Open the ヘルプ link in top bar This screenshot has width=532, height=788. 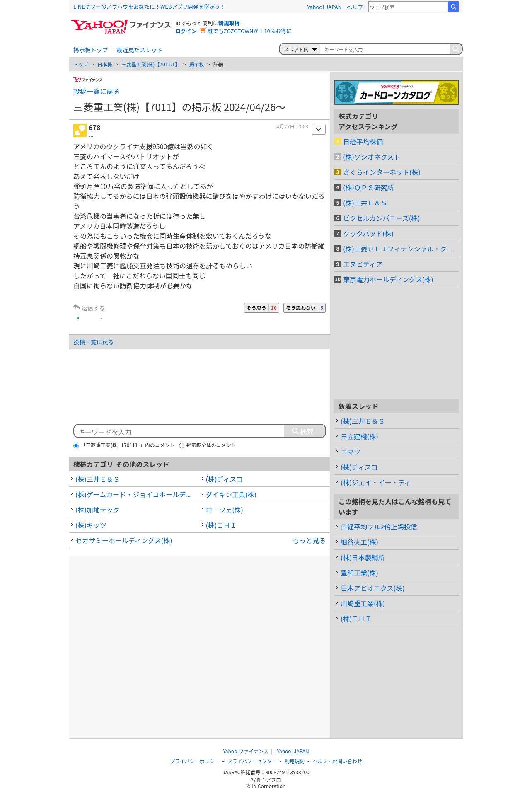tap(355, 7)
